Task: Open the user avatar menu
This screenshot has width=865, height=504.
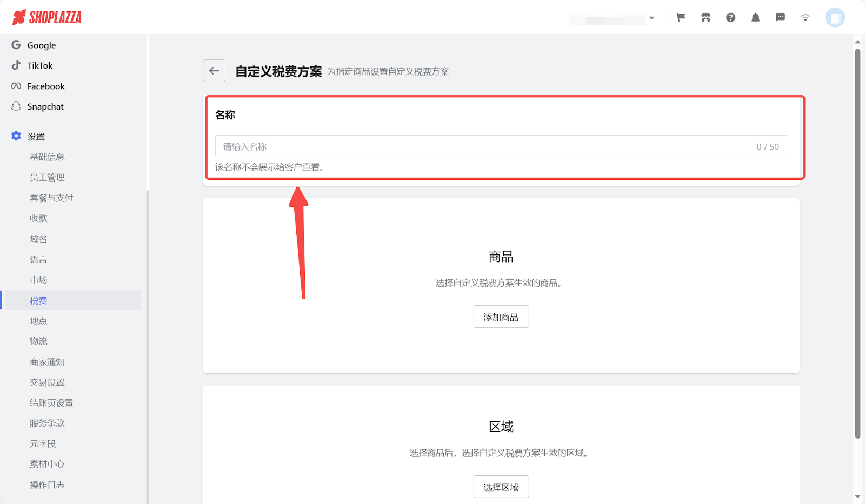Action: (835, 17)
